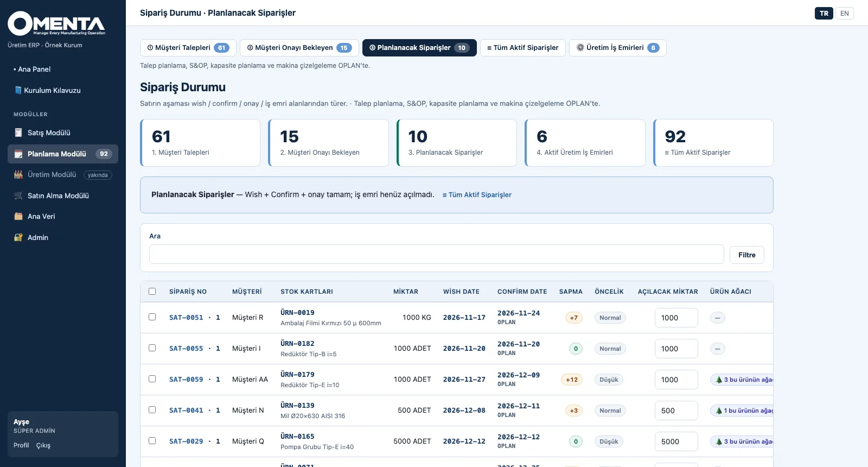The image size is (868, 467).
Task: Tick the checkbox for SAT-0041 row
Action: coord(152,410)
